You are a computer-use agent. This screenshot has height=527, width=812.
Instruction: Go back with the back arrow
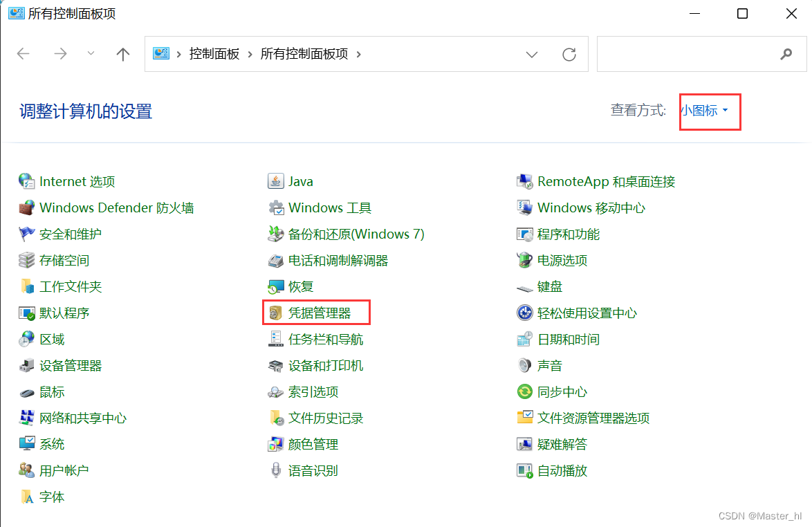coord(24,53)
